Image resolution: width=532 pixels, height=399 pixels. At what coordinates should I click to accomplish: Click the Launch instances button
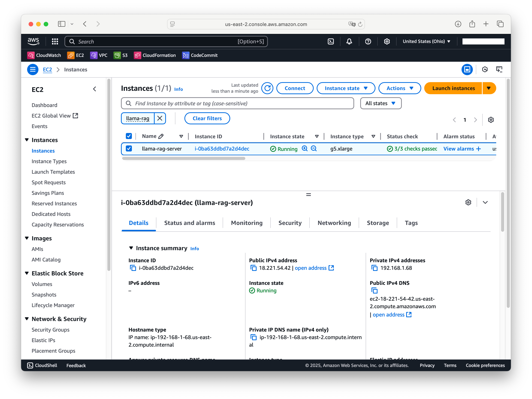(x=453, y=88)
